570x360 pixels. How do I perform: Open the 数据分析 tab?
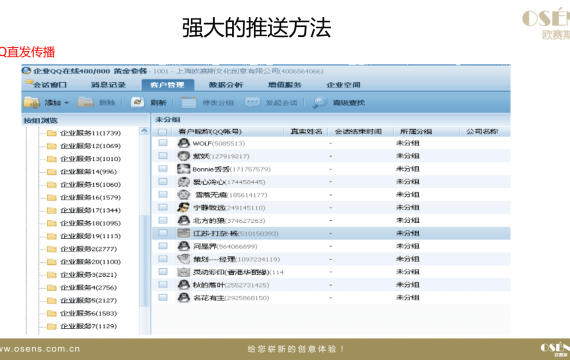pyautogui.click(x=226, y=85)
